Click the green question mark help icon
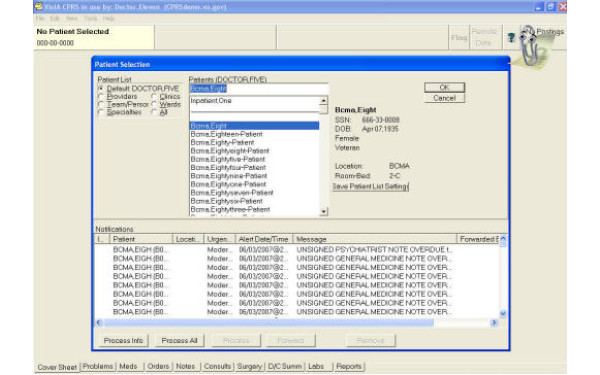This screenshot has width=600, height=375. pyautogui.click(x=511, y=37)
